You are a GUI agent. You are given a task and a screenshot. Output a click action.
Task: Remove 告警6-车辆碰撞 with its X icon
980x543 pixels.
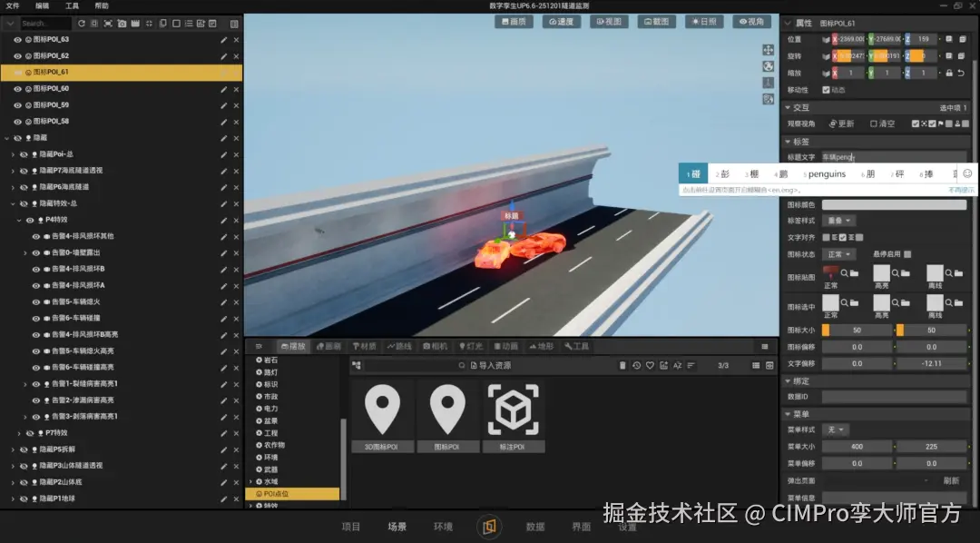point(236,319)
